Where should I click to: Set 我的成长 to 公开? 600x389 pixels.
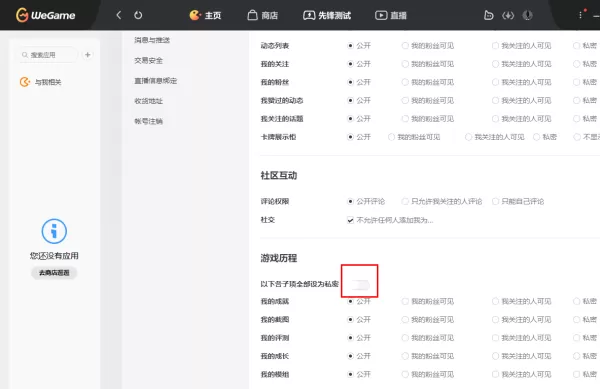coord(350,356)
